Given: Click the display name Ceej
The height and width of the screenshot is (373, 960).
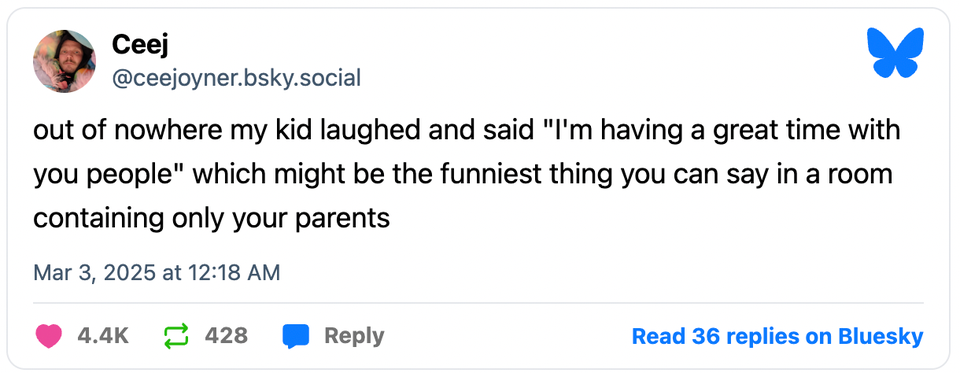Looking at the screenshot, I should pyautogui.click(x=140, y=46).
